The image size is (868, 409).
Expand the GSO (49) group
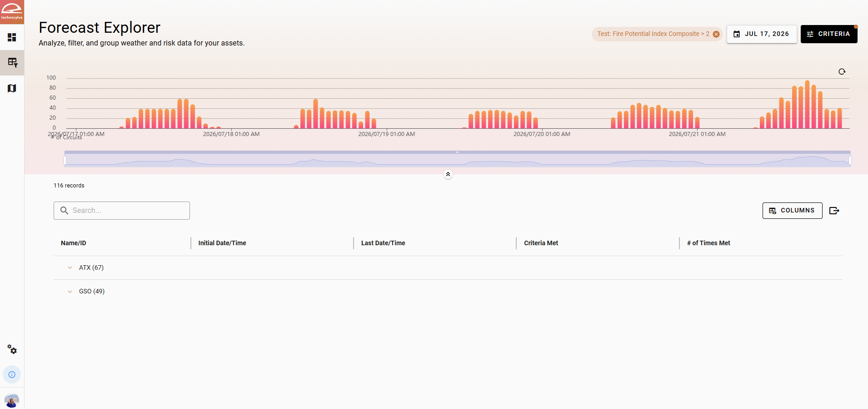70,291
